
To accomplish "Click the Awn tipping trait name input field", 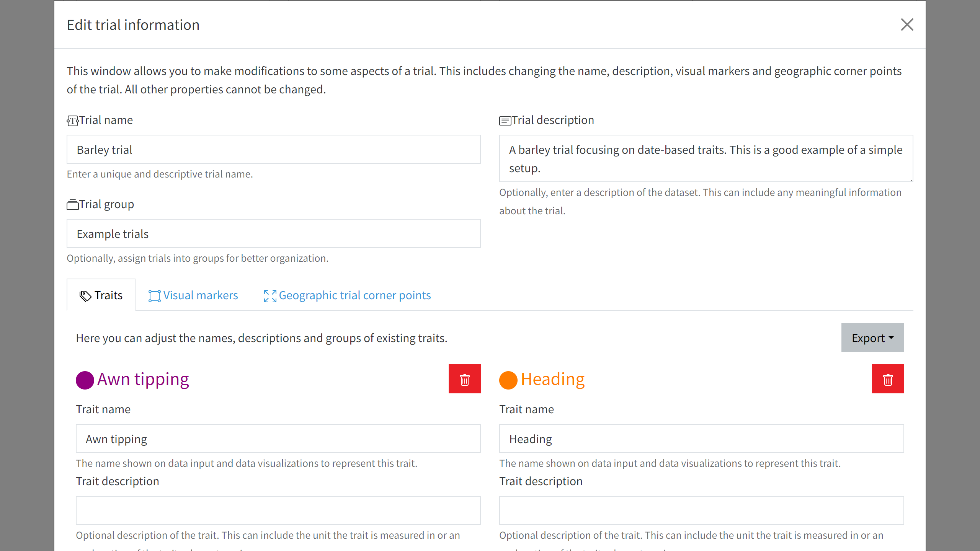I will pyautogui.click(x=278, y=439).
